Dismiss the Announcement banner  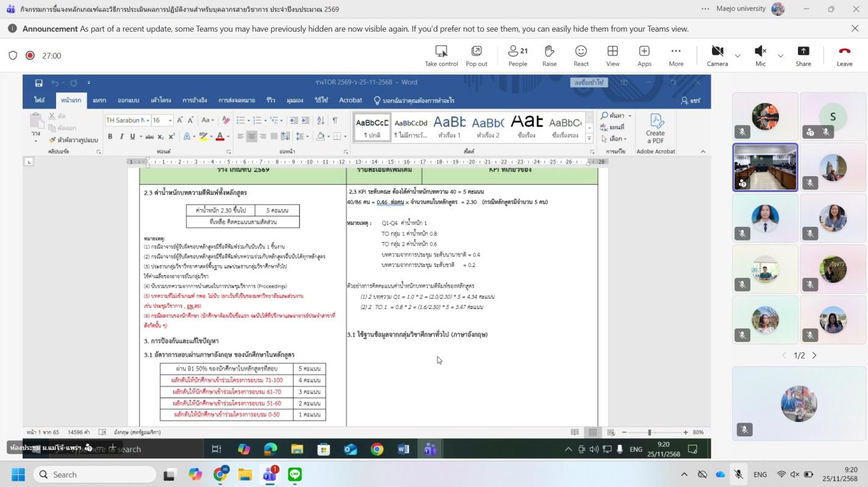coord(855,29)
